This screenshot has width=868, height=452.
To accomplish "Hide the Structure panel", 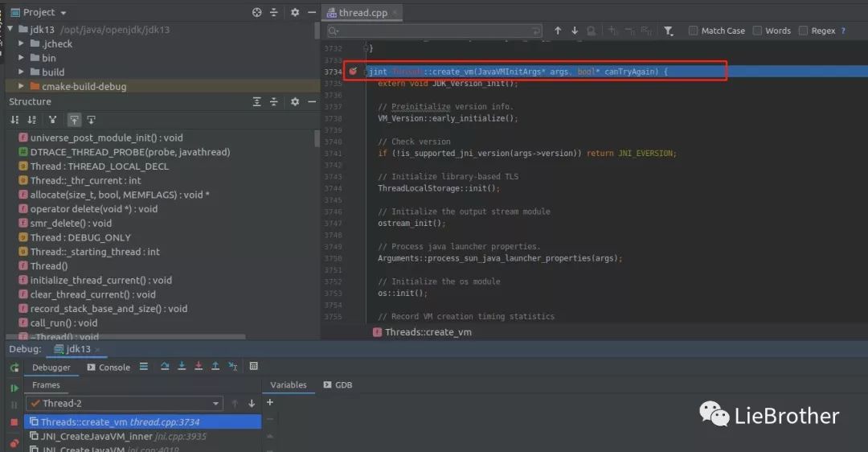I will (x=312, y=102).
